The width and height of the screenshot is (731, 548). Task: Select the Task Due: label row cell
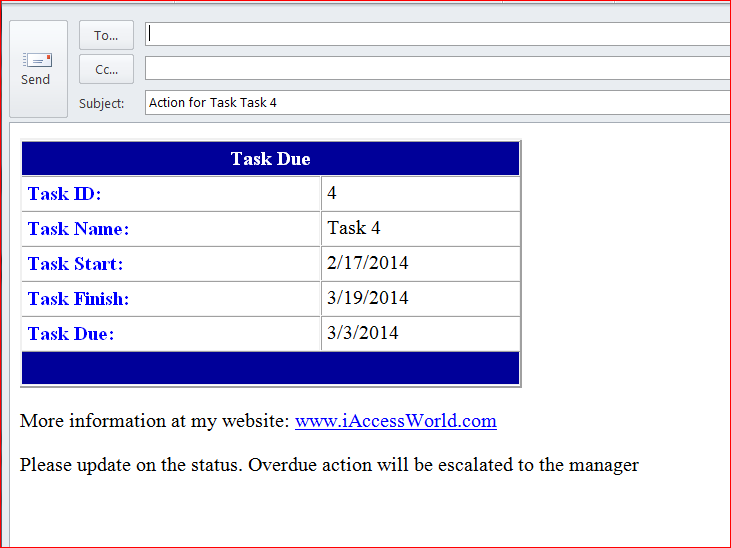pos(171,333)
